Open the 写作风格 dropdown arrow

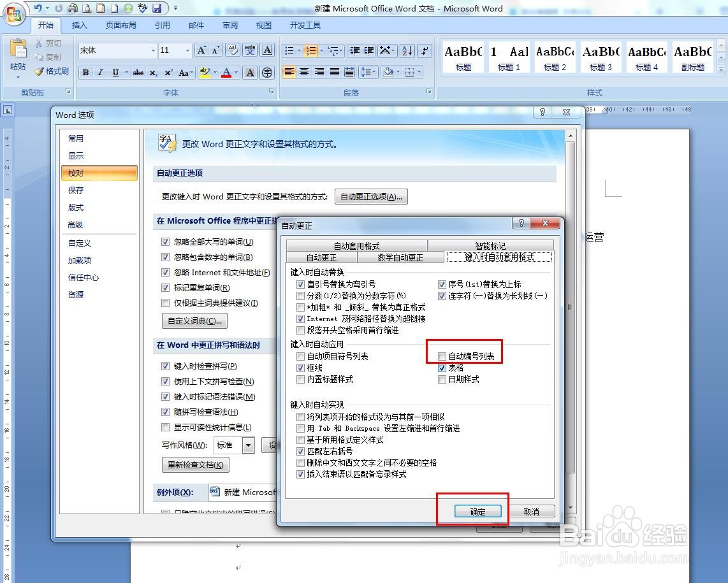point(249,445)
